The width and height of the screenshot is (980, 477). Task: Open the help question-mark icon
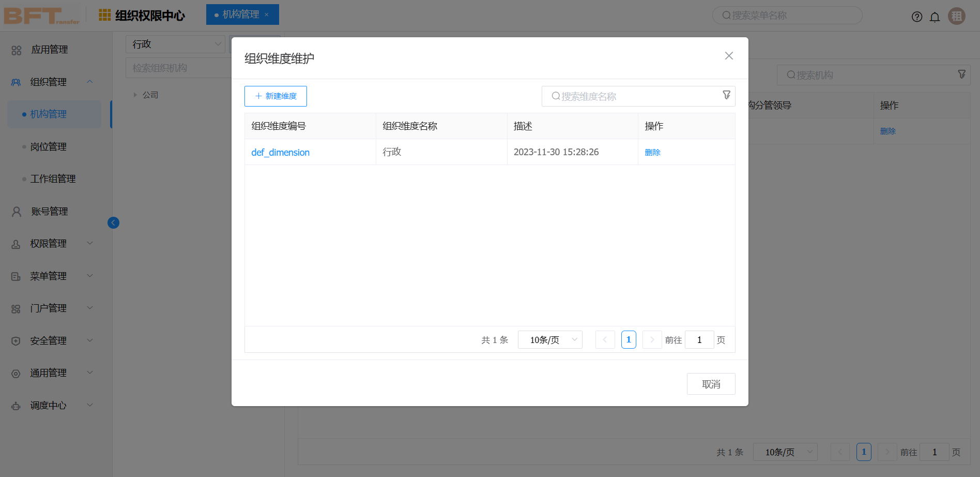(x=917, y=17)
